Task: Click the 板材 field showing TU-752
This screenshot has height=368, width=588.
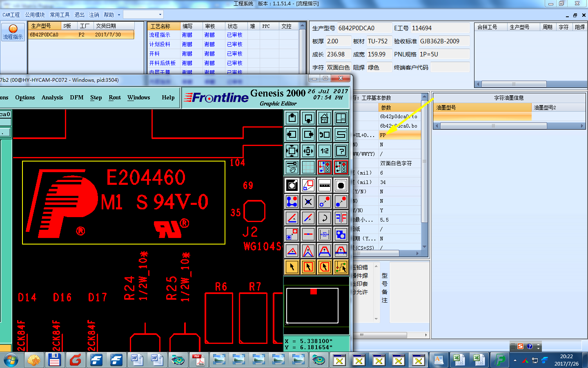Action: pyautogui.click(x=379, y=41)
